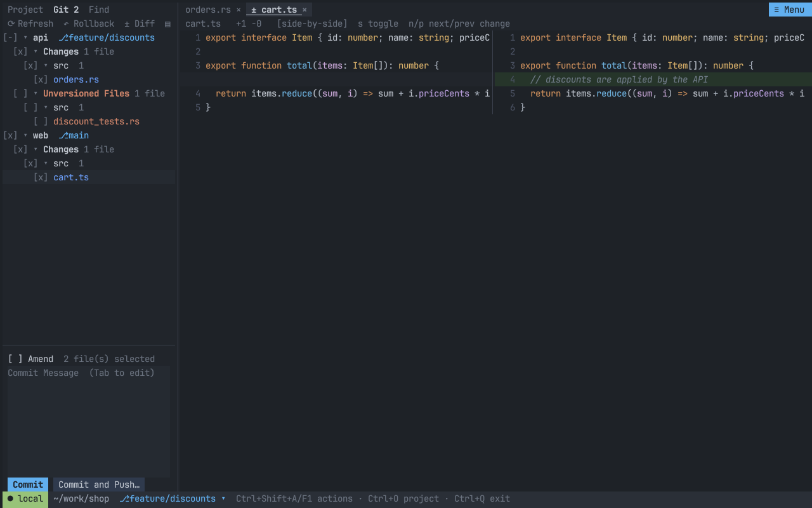
Task: Click the Diff toolbar action
Action: coord(140,23)
